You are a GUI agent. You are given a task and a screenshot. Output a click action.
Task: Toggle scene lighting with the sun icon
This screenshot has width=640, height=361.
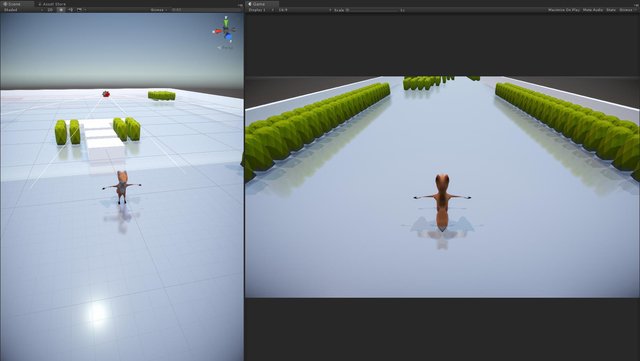tap(61, 9)
